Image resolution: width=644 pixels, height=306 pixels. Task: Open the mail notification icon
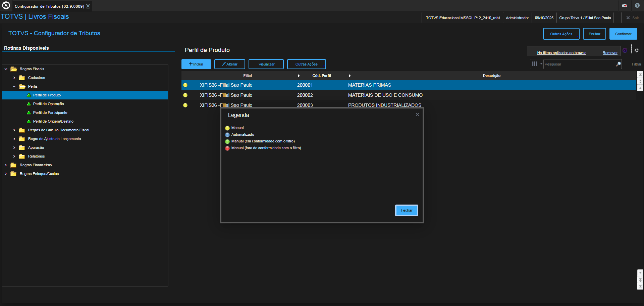point(625,5)
